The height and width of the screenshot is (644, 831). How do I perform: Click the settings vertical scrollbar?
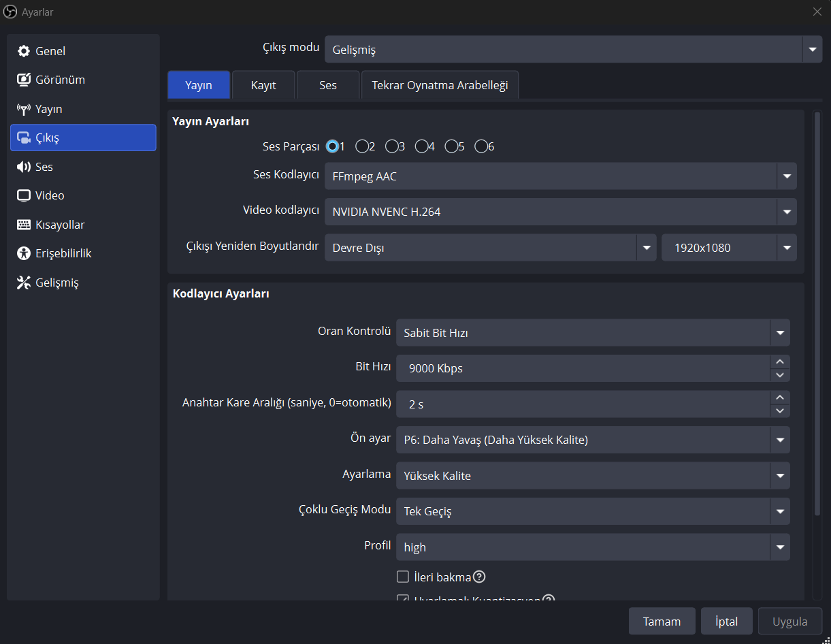pos(817,313)
